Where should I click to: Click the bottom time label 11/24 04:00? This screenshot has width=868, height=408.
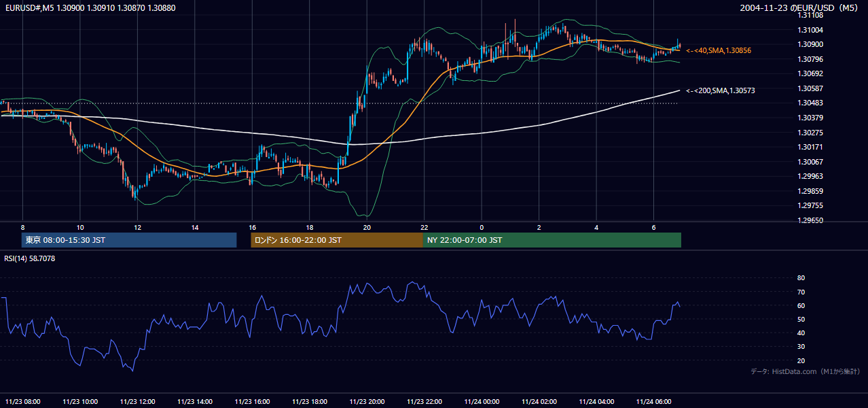596,402
